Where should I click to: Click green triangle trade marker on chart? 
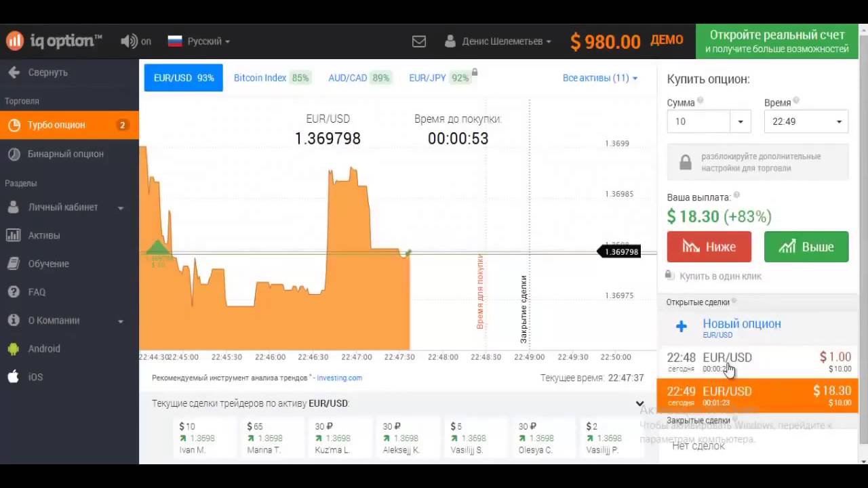point(157,247)
